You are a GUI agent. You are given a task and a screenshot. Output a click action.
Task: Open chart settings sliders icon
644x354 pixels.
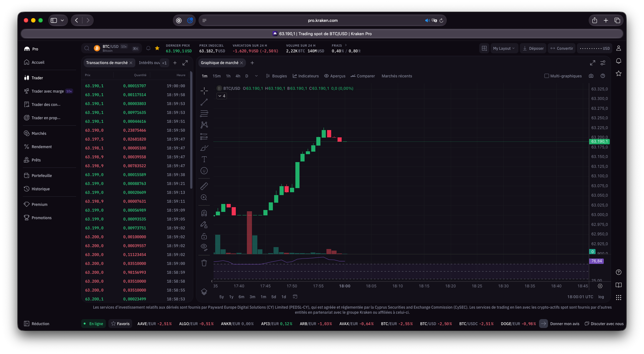coord(603,63)
